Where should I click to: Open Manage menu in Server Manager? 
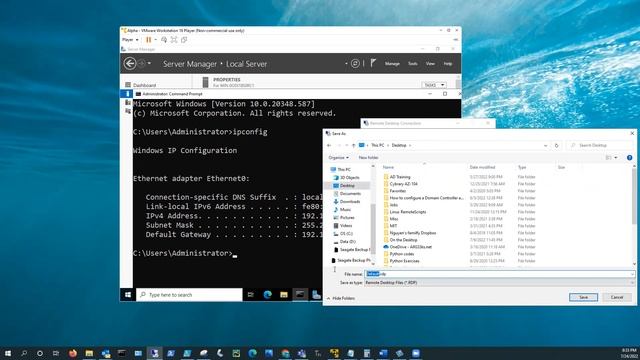[x=392, y=64]
